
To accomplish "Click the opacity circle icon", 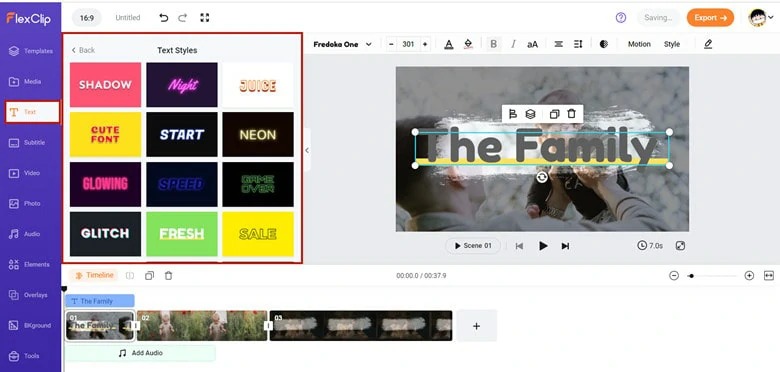I will point(604,44).
